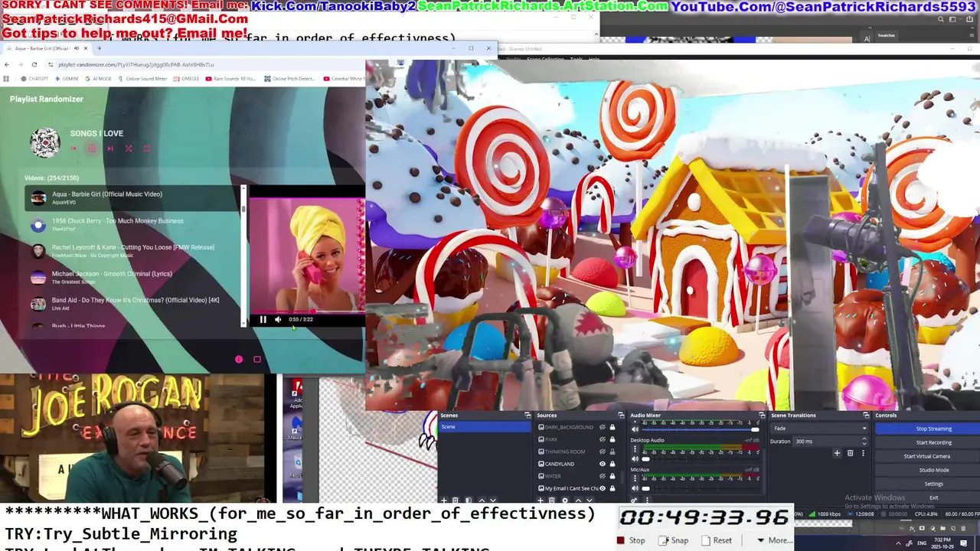Go back in the browser
The image size is (980, 551).
[7, 64]
